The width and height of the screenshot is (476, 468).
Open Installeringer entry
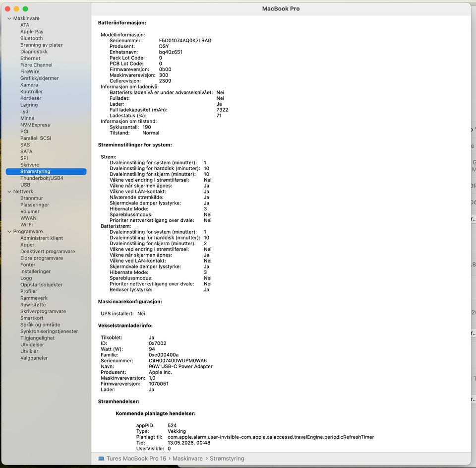[x=36, y=271]
